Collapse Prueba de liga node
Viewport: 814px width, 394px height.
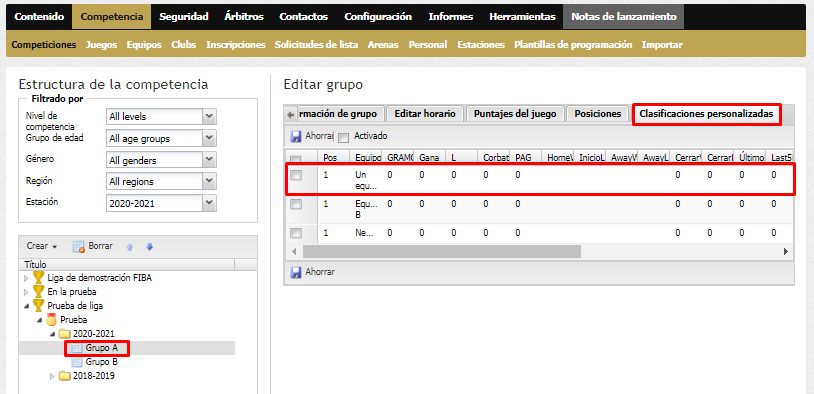click(x=26, y=306)
